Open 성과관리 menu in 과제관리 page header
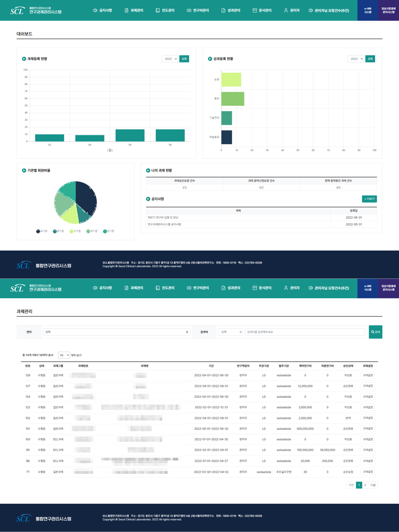The image size is (399, 532). [231, 288]
